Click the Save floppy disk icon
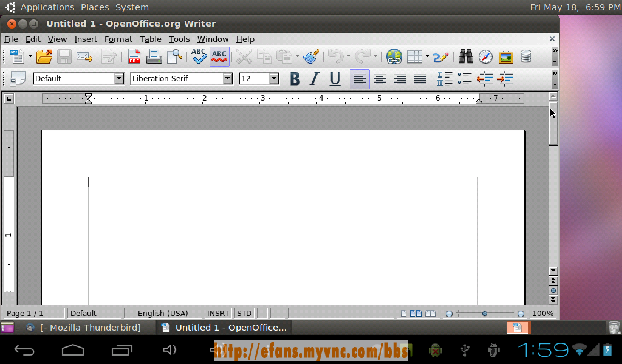 click(x=64, y=56)
